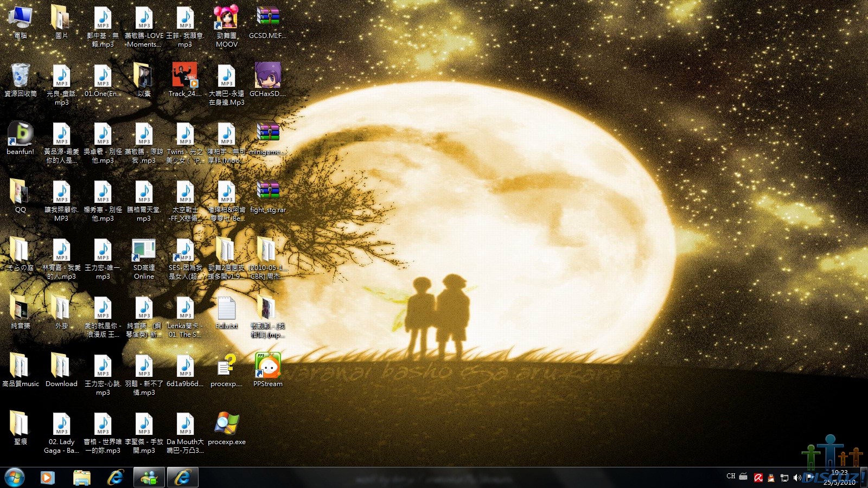Select 李聖傑 - 手放開.mp3 file
Viewport: 868px width, 488px height.
(144, 433)
